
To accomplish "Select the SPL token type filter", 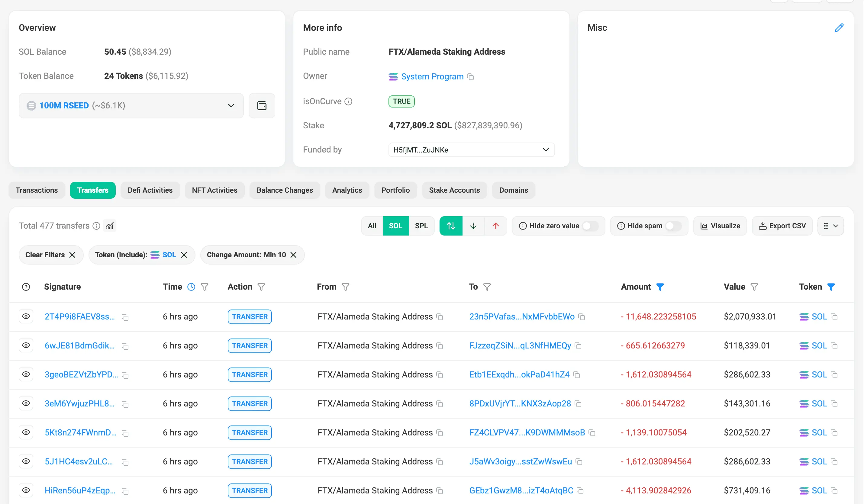I will click(421, 226).
